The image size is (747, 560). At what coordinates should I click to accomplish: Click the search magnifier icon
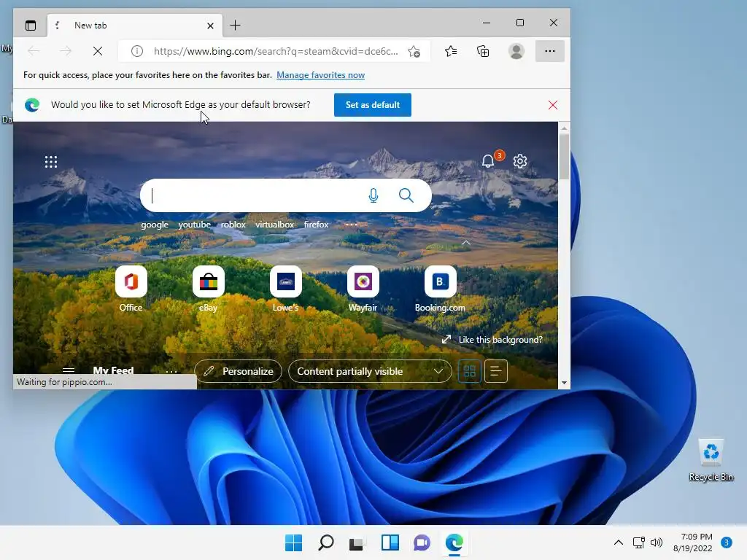pyautogui.click(x=406, y=195)
